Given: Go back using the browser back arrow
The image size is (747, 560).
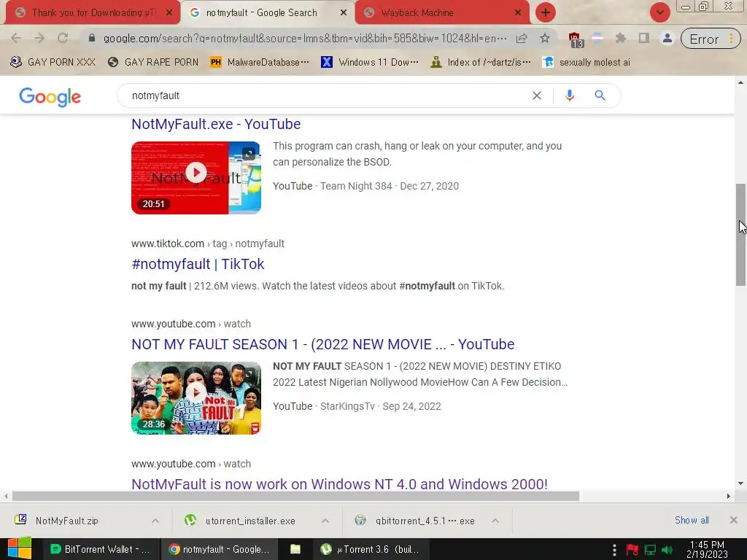Looking at the screenshot, I should (16, 38).
